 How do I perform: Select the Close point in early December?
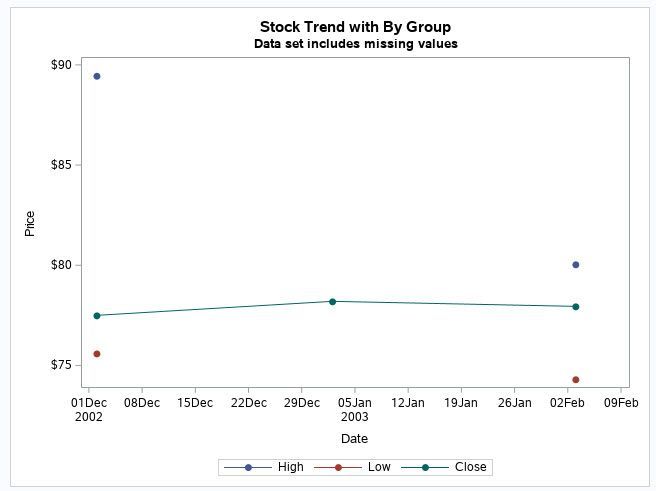[x=97, y=316]
